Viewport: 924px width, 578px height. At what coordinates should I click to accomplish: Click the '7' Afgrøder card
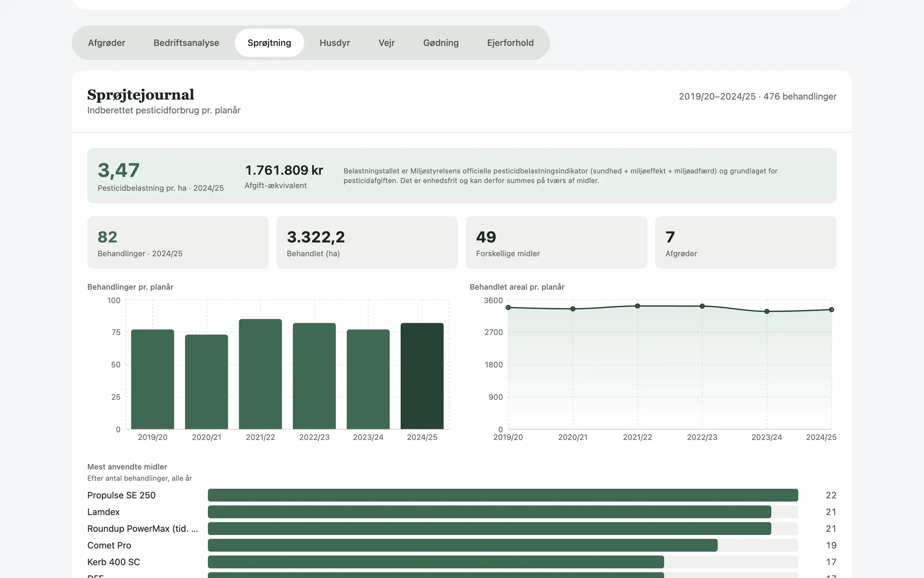point(746,242)
